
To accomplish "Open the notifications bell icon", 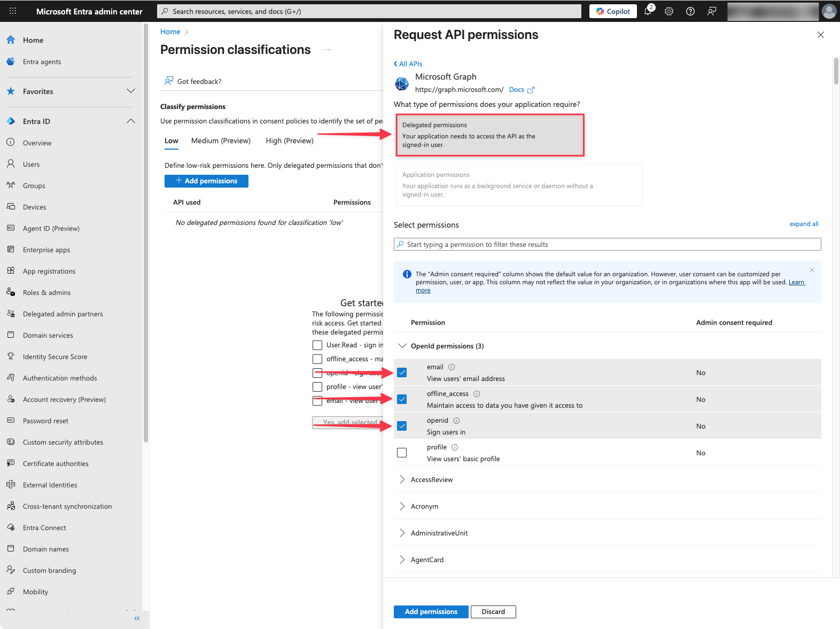I will [x=648, y=11].
